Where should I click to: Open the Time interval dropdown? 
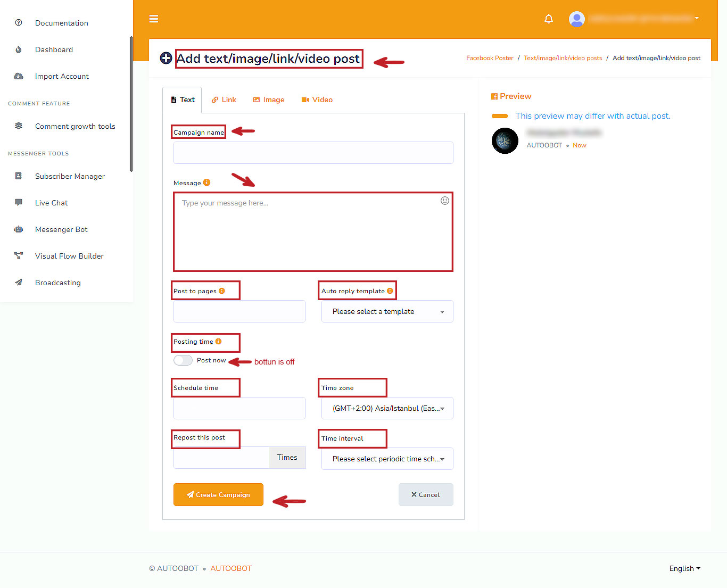point(387,459)
